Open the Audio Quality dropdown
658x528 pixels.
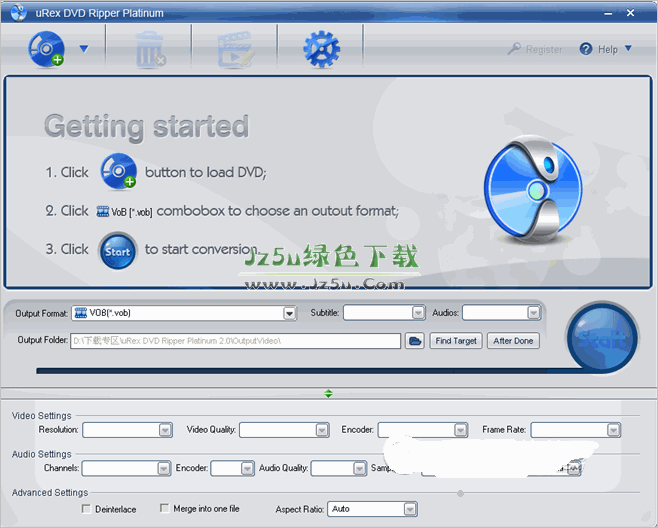(339, 468)
